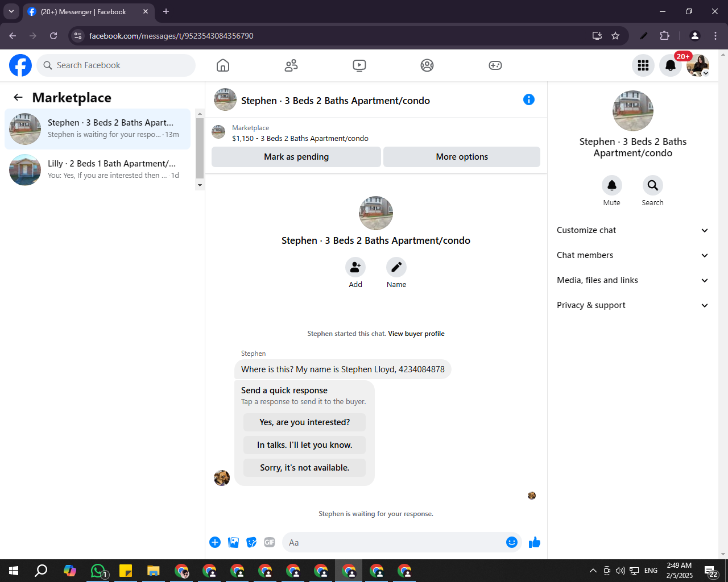728x582 pixels.
Task: Open the Video (Watch) icon
Action: coord(359,65)
